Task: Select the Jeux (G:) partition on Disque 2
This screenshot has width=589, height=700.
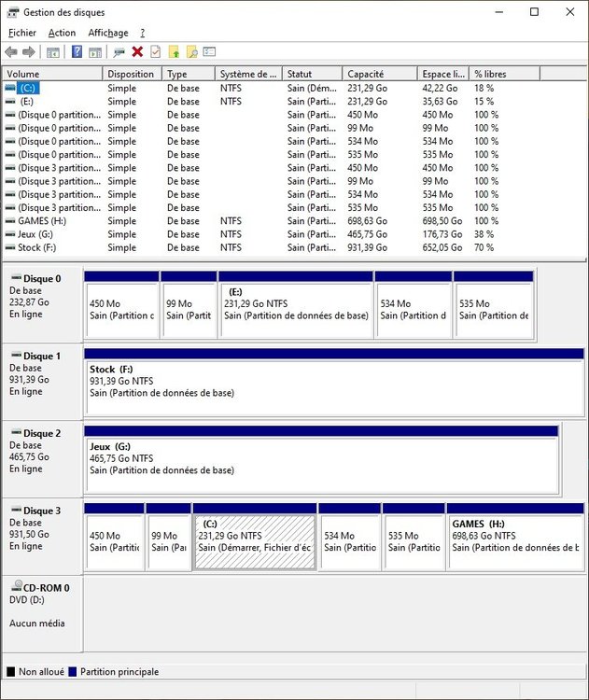Action: tap(321, 459)
